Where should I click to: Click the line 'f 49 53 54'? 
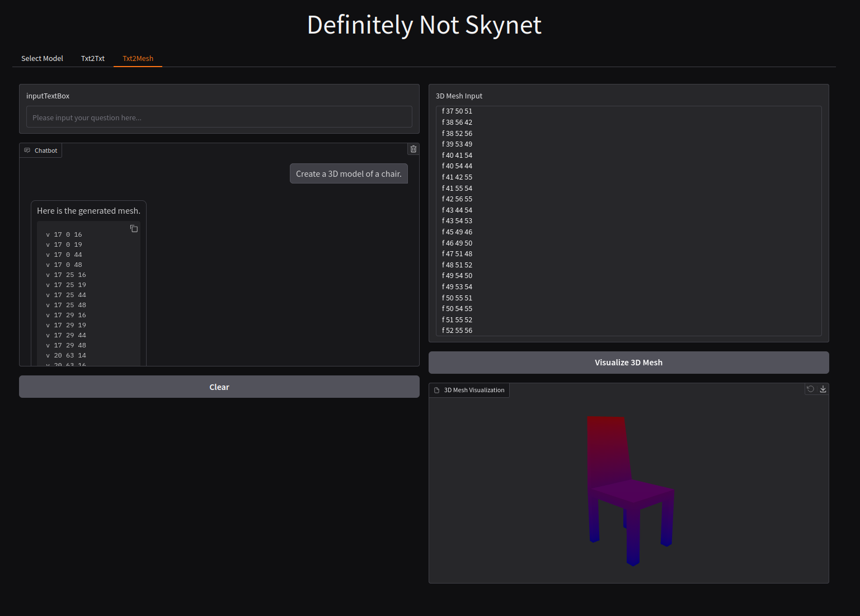(x=457, y=286)
